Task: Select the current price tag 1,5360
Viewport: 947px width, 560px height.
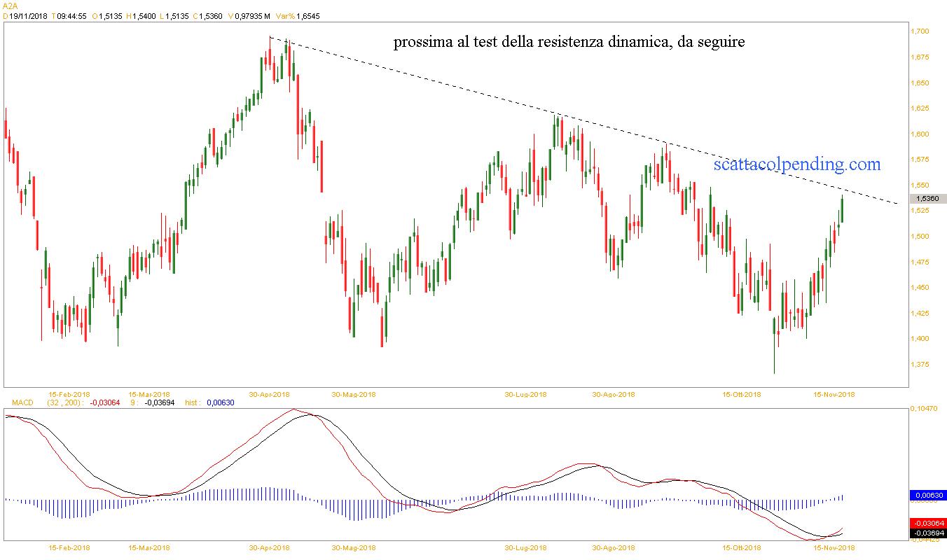Action: (x=927, y=199)
